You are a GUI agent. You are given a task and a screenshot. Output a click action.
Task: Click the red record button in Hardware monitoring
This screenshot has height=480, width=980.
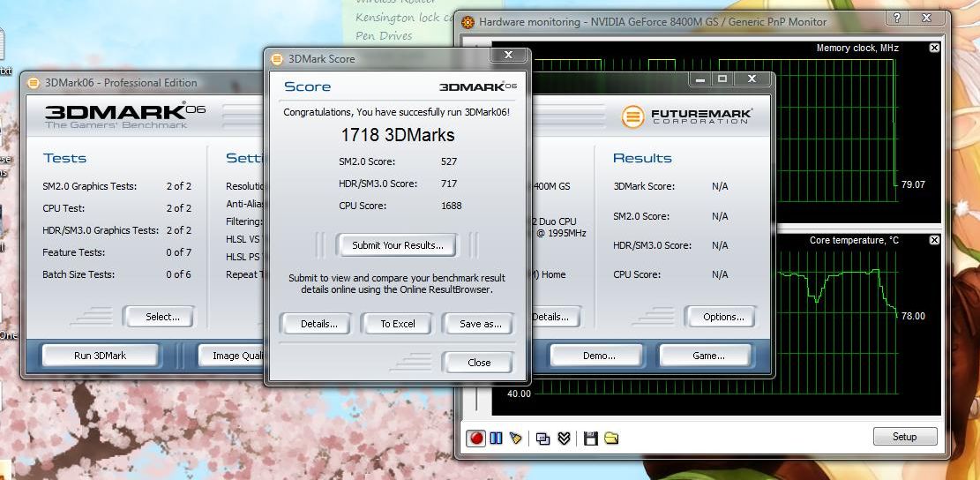[x=476, y=439]
